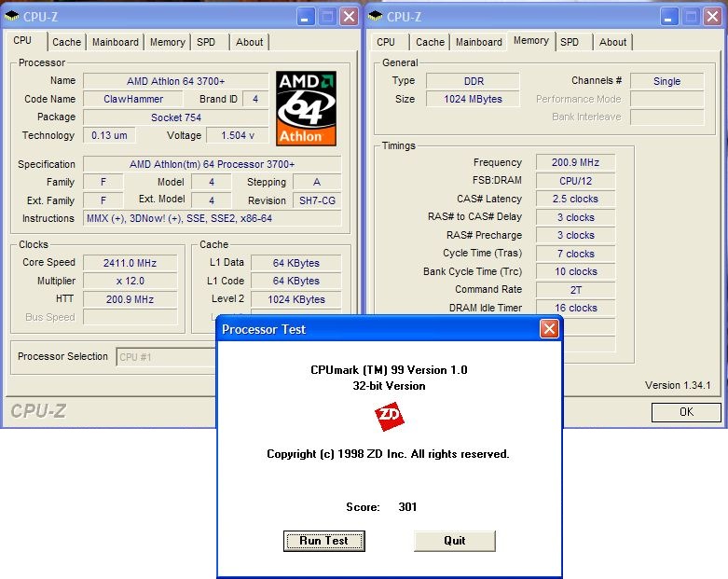Click the L1 Data value 64 KBytes
Image resolution: width=728 pixels, height=579 pixels.
point(296,263)
